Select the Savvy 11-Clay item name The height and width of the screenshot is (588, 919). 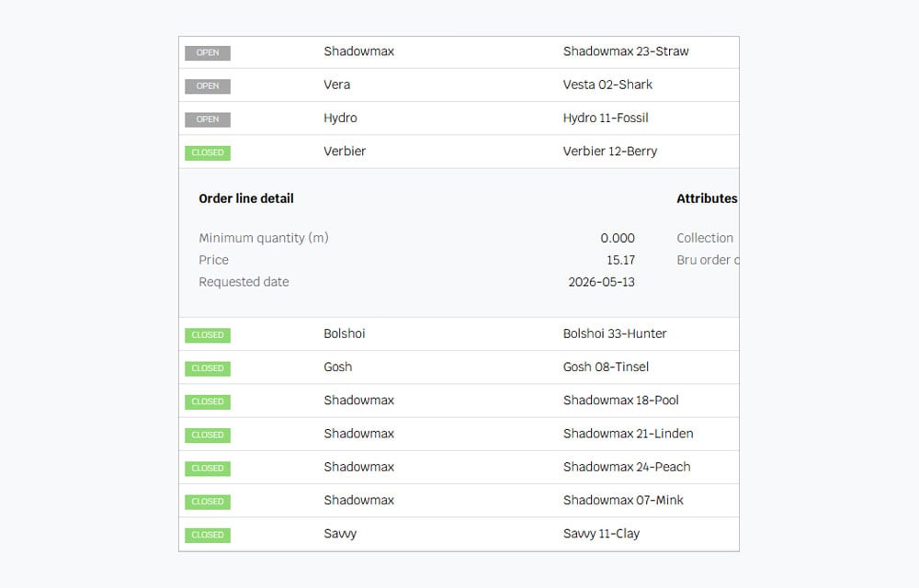pyautogui.click(x=601, y=534)
